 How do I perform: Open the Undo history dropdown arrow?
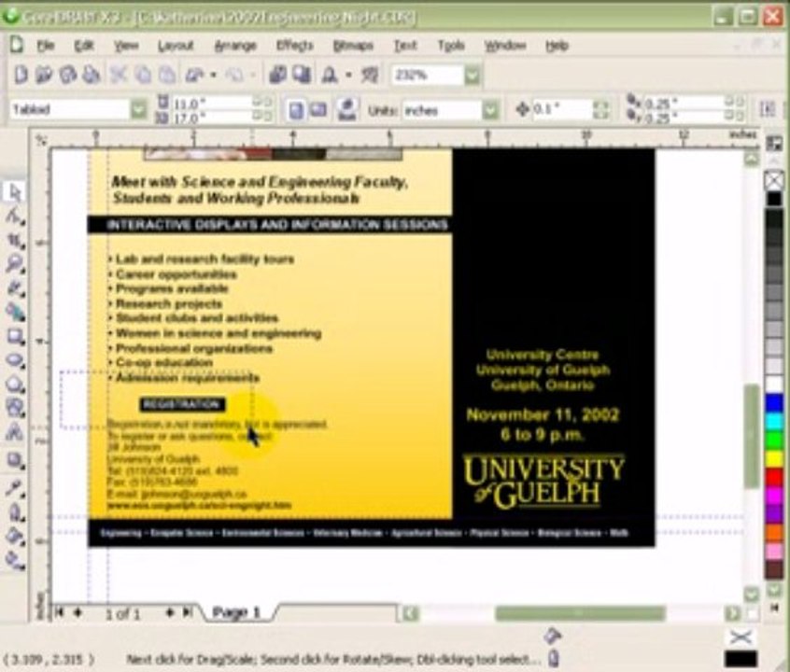(214, 75)
